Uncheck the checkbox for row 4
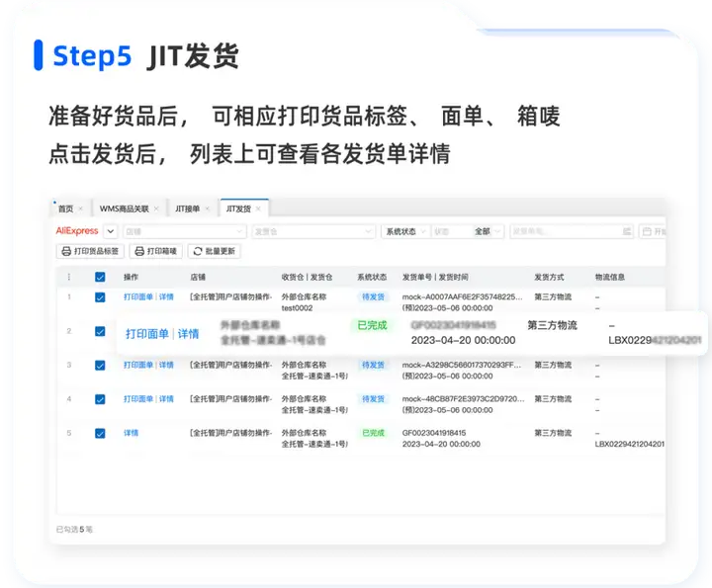 (x=100, y=399)
